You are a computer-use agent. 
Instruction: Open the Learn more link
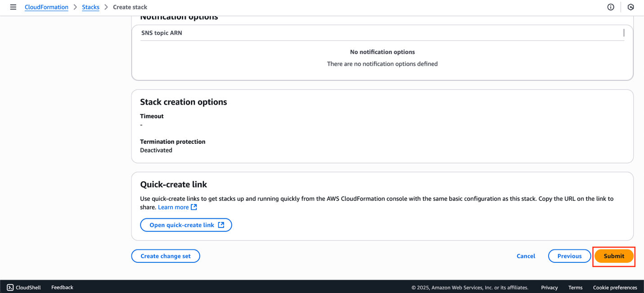tap(173, 207)
